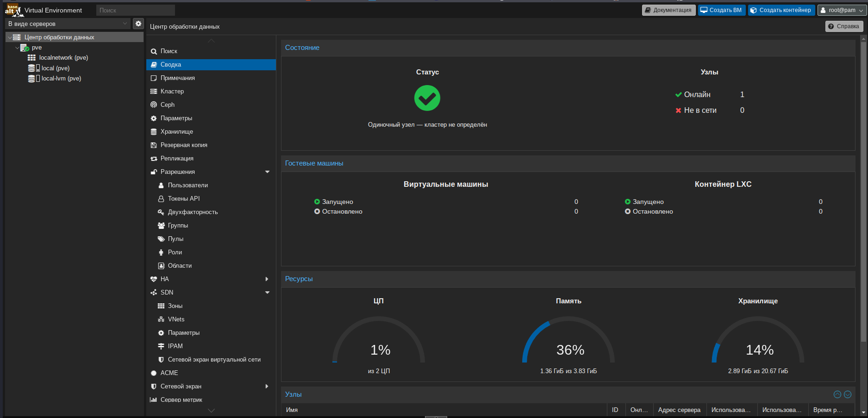
Task: Expand the HA submenu arrow
Action: coord(267,279)
